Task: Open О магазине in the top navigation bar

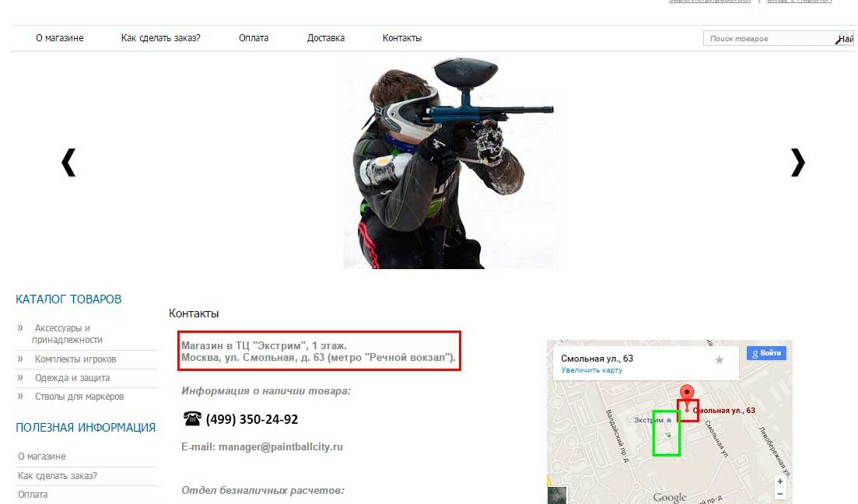Action: [60, 38]
